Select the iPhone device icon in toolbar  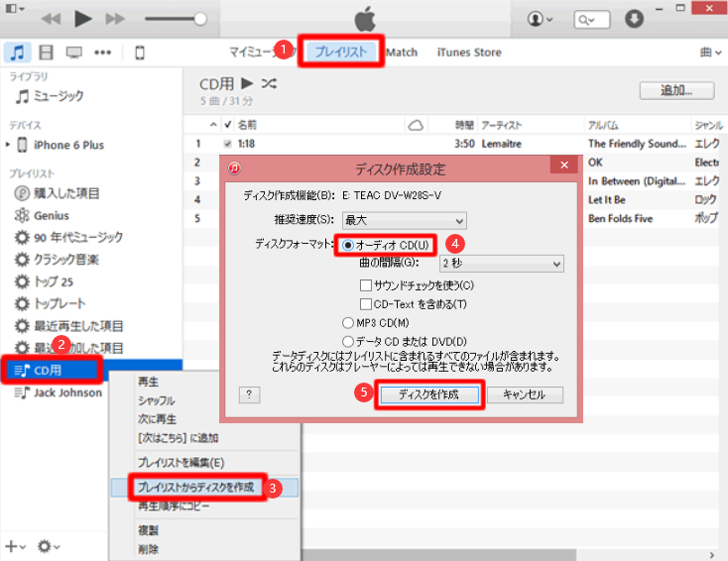click(x=139, y=53)
